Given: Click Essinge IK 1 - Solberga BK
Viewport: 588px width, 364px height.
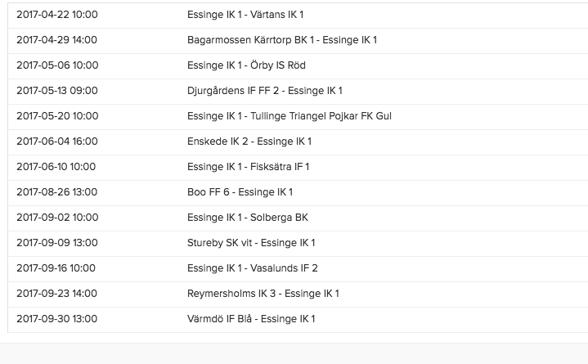Looking at the screenshot, I should pos(247,218).
